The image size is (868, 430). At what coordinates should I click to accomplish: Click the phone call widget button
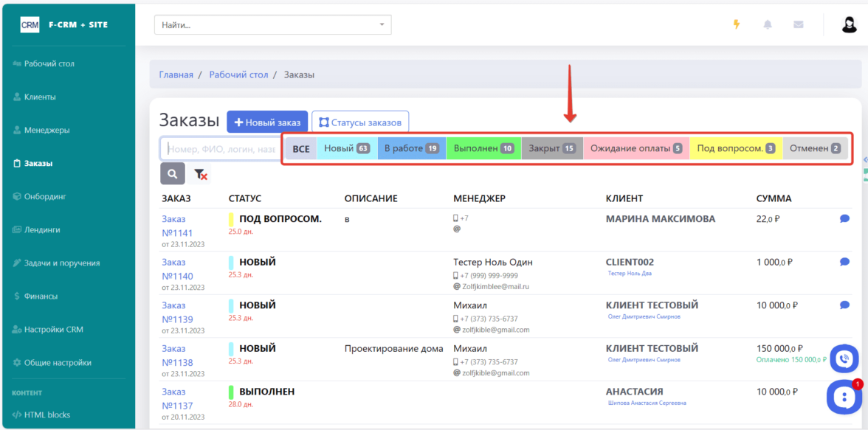pyautogui.click(x=844, y=358)
